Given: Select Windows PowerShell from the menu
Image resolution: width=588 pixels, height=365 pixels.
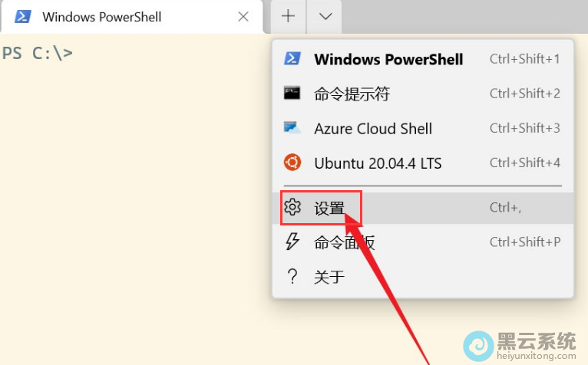Looking at the screenshot, I should pyautogui.click(x=388, y=59).
